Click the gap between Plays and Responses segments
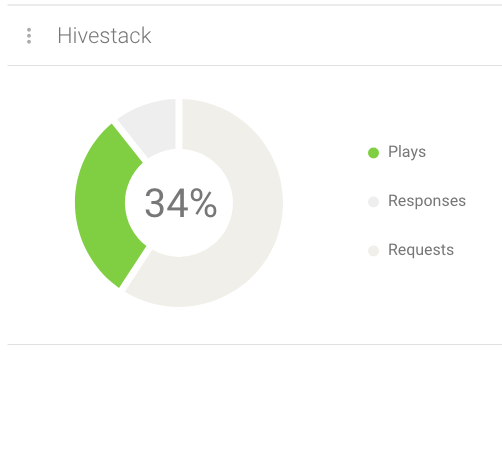Viewport: 502px width, 472px height. click(x=130, y=140)
